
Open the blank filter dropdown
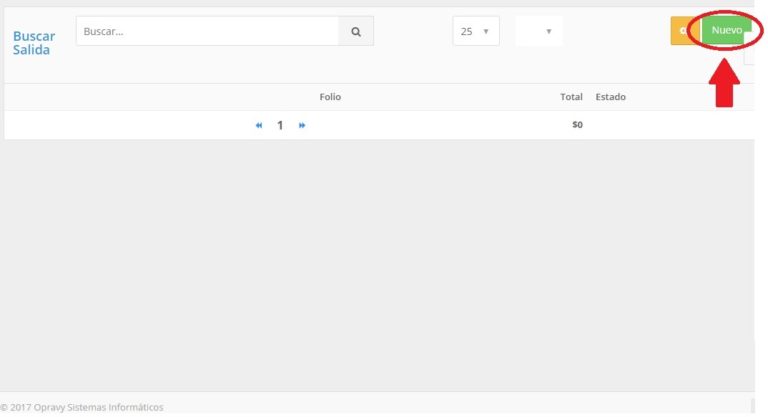click(539, 31)
